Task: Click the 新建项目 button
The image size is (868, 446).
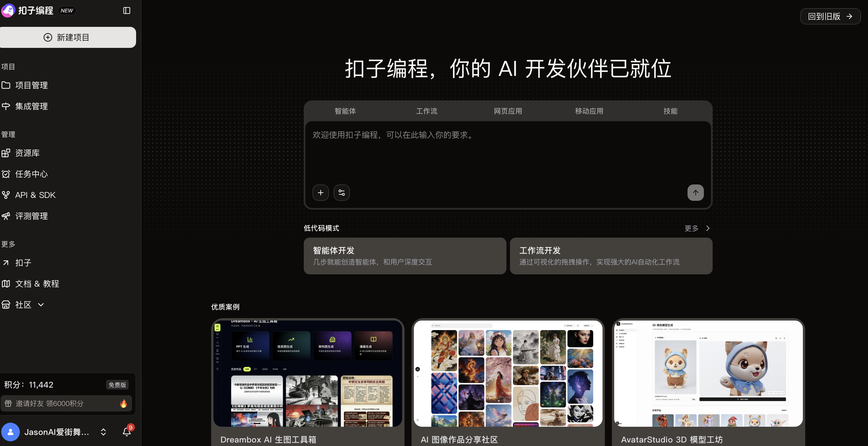Action: [68, 37]
